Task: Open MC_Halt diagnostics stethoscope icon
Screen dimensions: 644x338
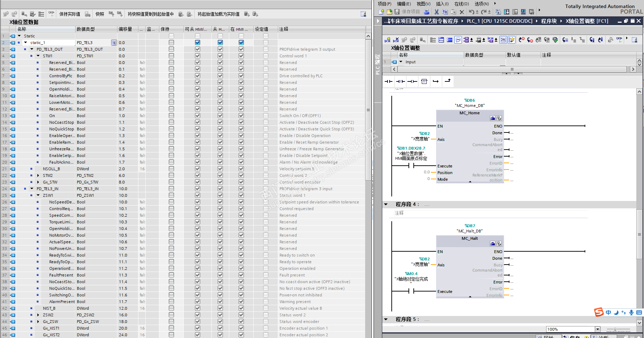Action: (499, 244)
